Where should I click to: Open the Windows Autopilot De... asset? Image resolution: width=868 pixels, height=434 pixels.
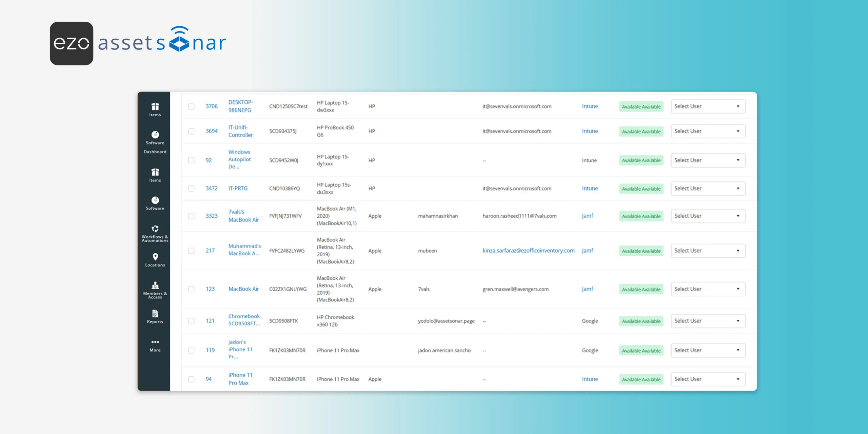[240, 159]
